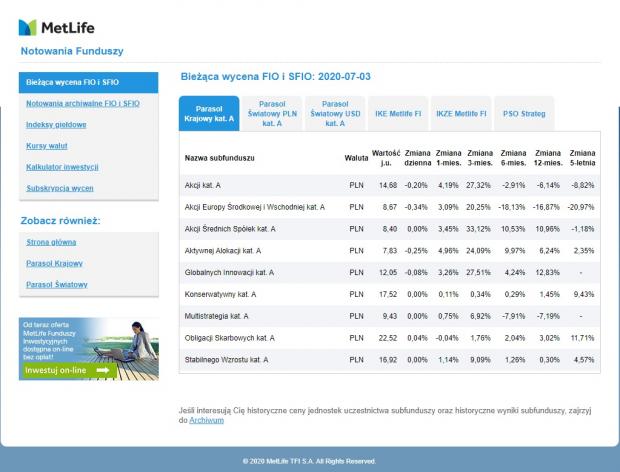Open the IKE Metlife FI tab
Screen dimensions: 620x472
point(398,113)
